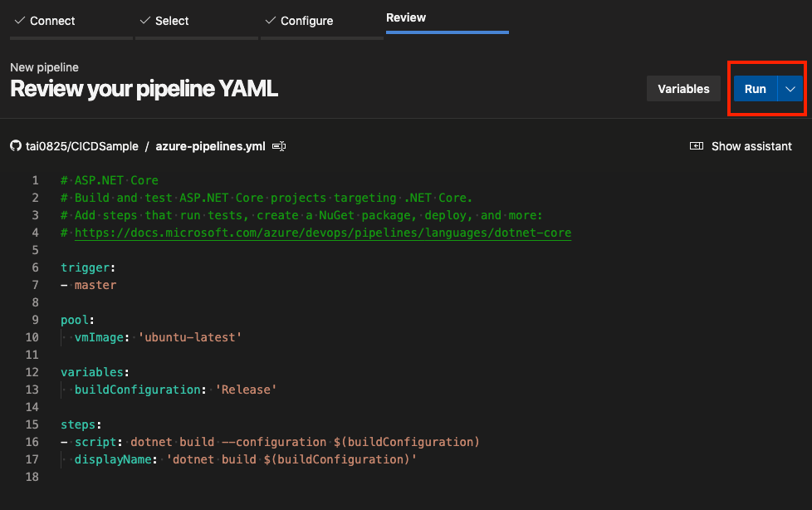Click the steps keyword in the YAML
Screen dimensions: 812x510
coord(79,424)
